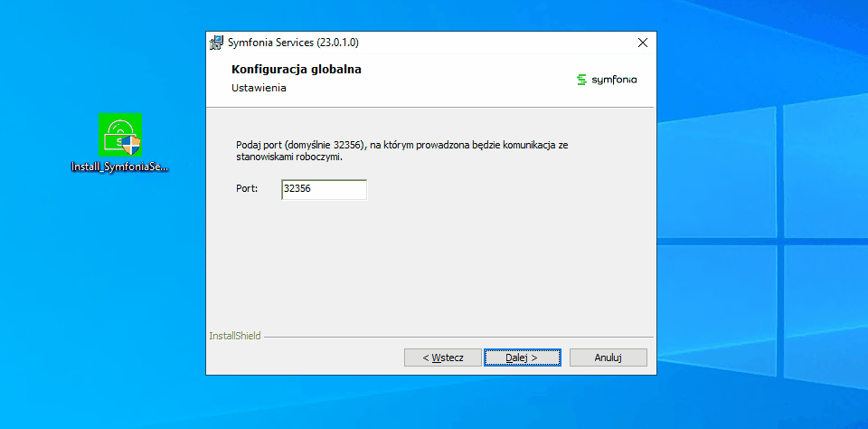Click the Symfonia logo in the header
Viewport: 868px width, 429px height.
[606, 80]
